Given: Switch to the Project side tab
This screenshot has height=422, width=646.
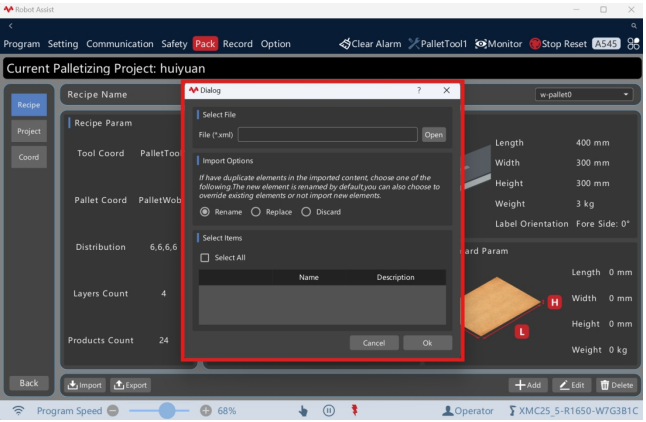Looking at the screenshot, I should click(x=29, y=131).
